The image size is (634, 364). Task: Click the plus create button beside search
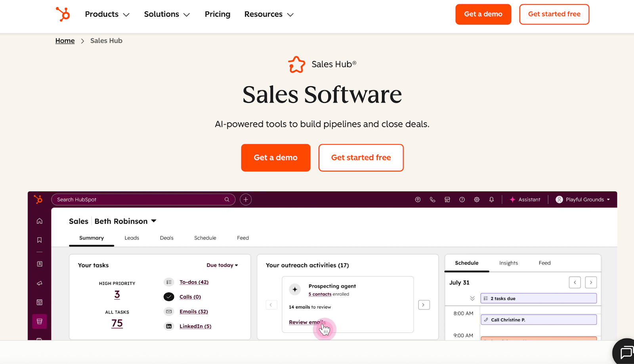point(246,200)
